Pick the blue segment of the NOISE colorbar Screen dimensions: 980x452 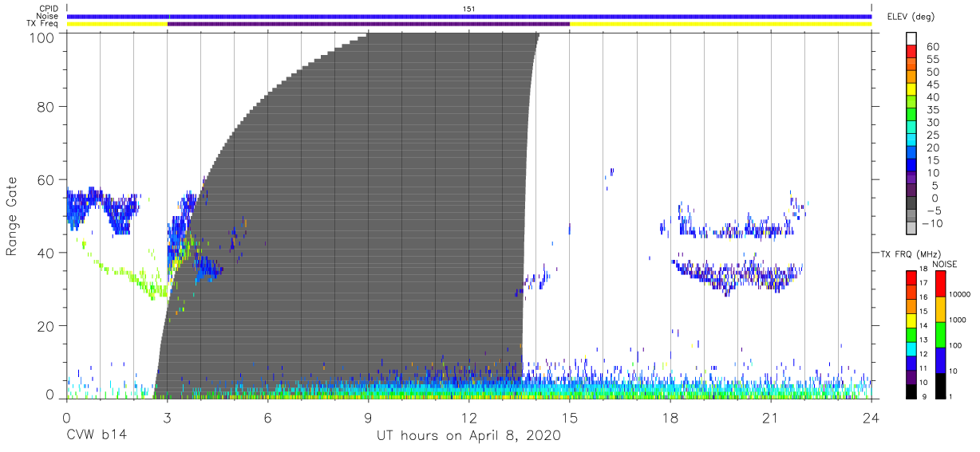939,360
